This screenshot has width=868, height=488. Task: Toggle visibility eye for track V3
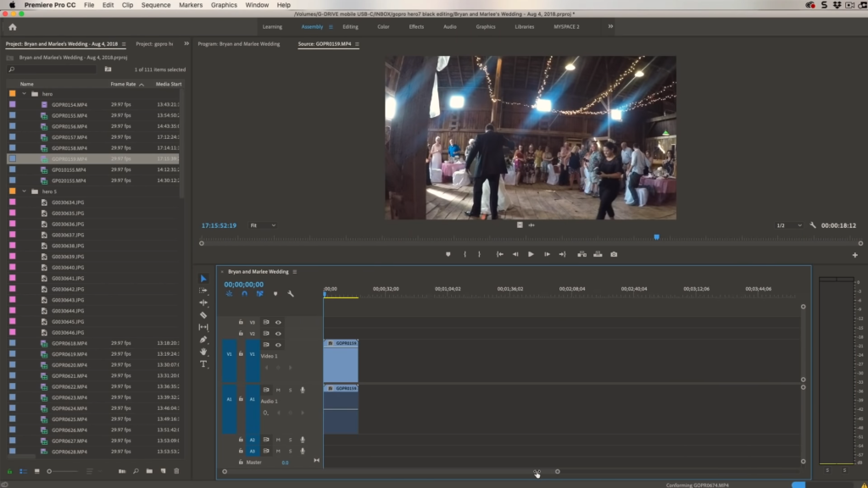click(x=278, y=322)
